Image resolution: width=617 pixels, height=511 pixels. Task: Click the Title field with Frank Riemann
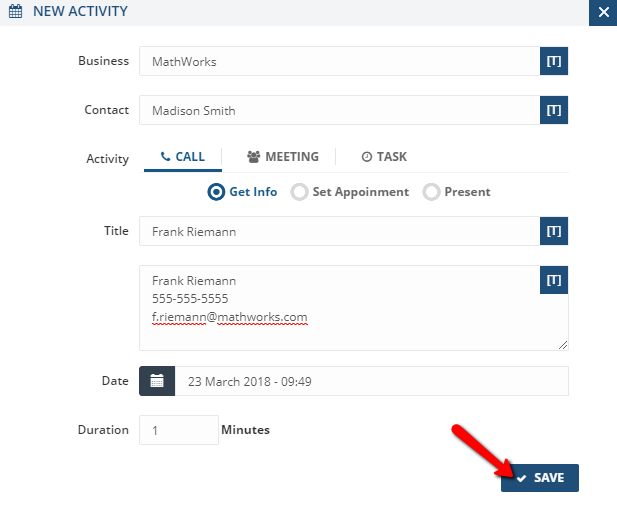pos(339,231)
